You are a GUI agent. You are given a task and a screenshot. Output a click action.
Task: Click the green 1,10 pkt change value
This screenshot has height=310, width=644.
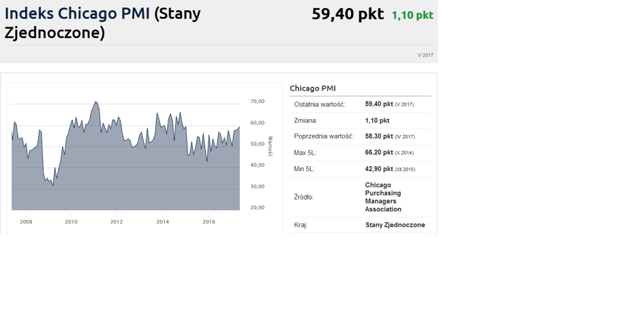click(x=412, y=15)
